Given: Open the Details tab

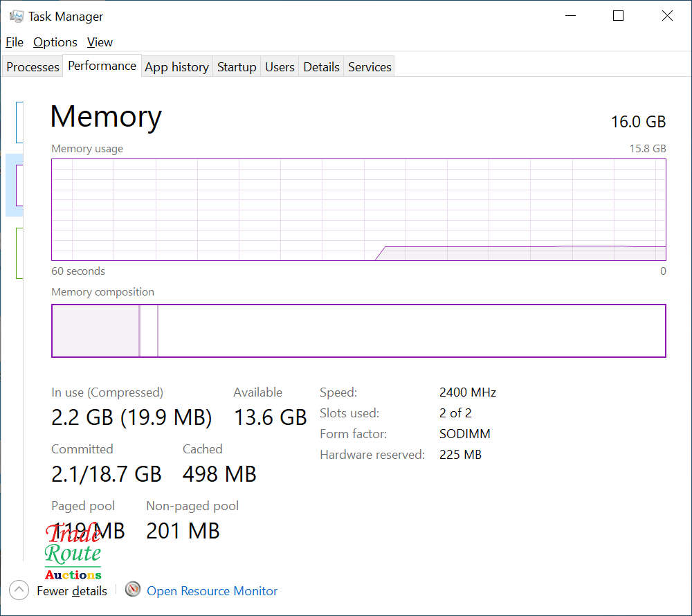Looking at the screenshot, I should [x=321, y=67].
